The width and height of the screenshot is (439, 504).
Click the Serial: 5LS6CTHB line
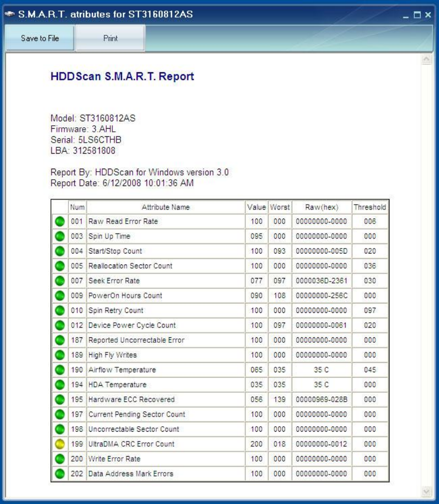pyautogui.click(x=86, y=140)
